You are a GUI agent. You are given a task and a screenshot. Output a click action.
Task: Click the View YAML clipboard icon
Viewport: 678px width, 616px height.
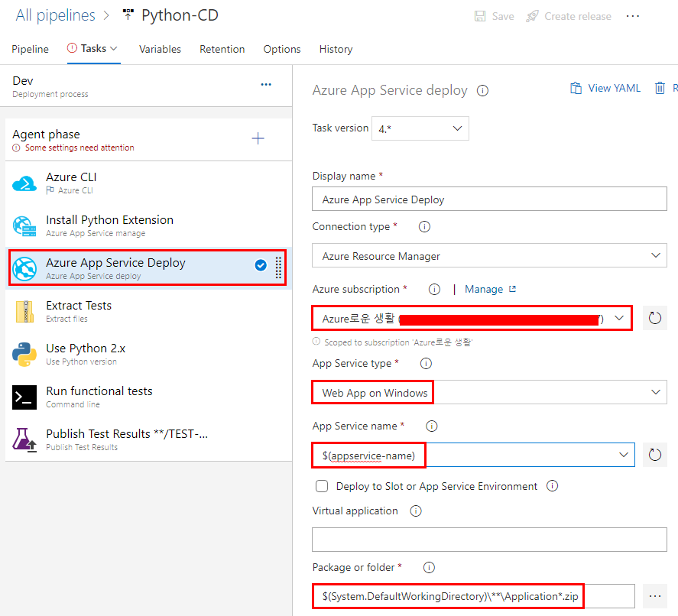click(576, 88)
